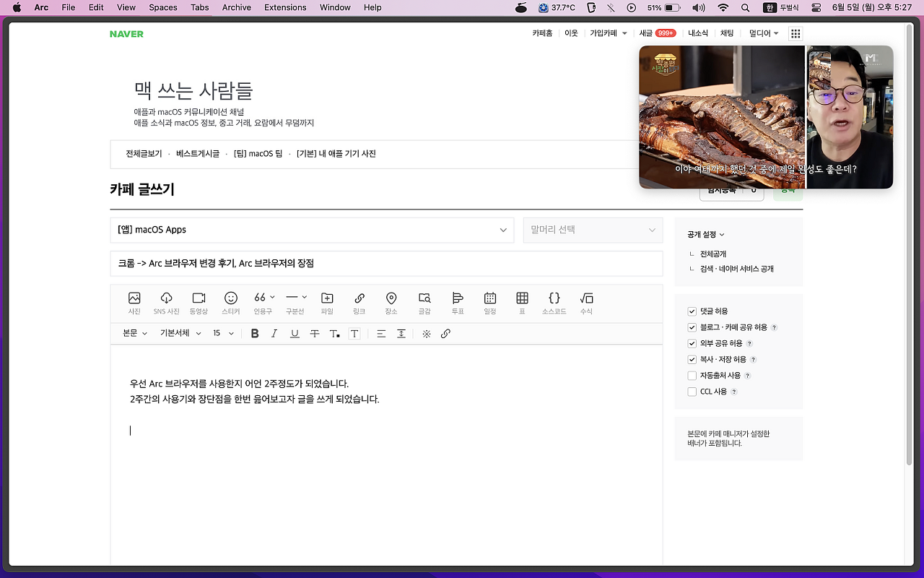Click the picture-in-picture video thumbnail
The height and width of the screenshot is (578, 924).
pos(766,117)
